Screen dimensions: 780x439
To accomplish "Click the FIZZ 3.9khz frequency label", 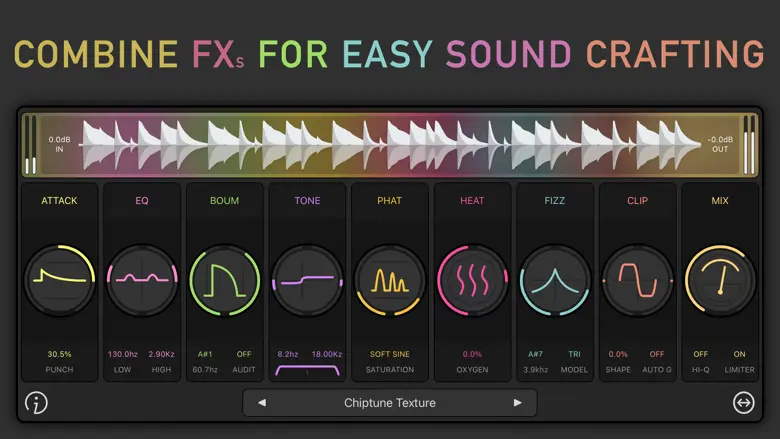I will 535,369.
